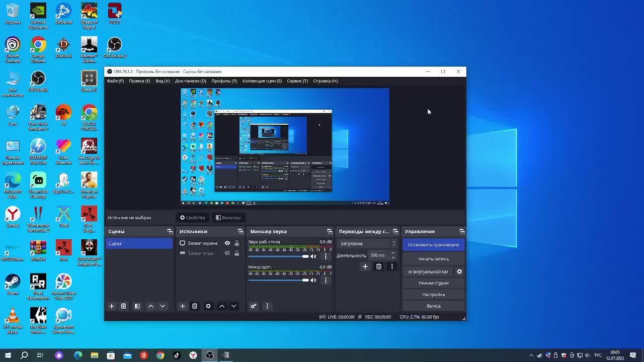Open scene filters in the Сцены panel
Image resolution: width=644 pixels, height=362 pixels.
[137, 306]
